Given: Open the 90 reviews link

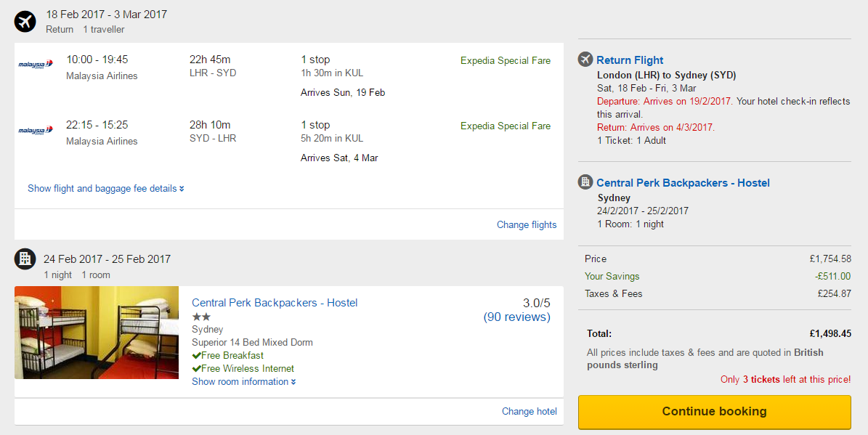Looking at the screenshot, I should click(517, 317).
